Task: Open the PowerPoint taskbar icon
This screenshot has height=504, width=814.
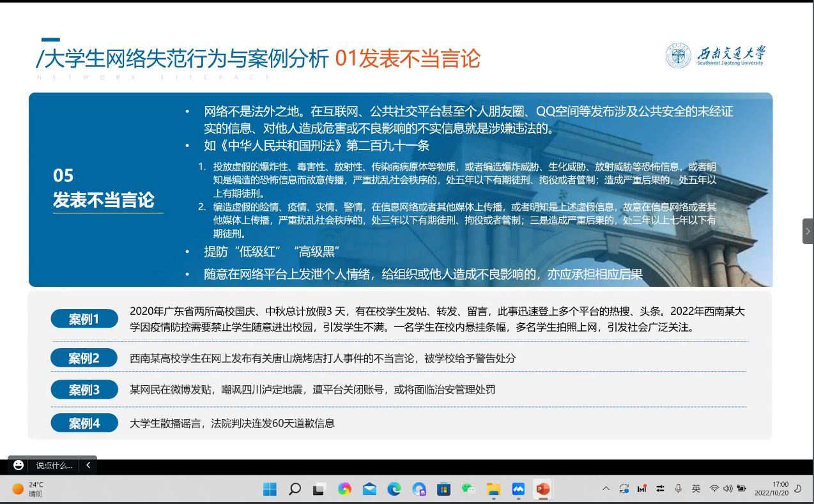Action: [543, 489]
